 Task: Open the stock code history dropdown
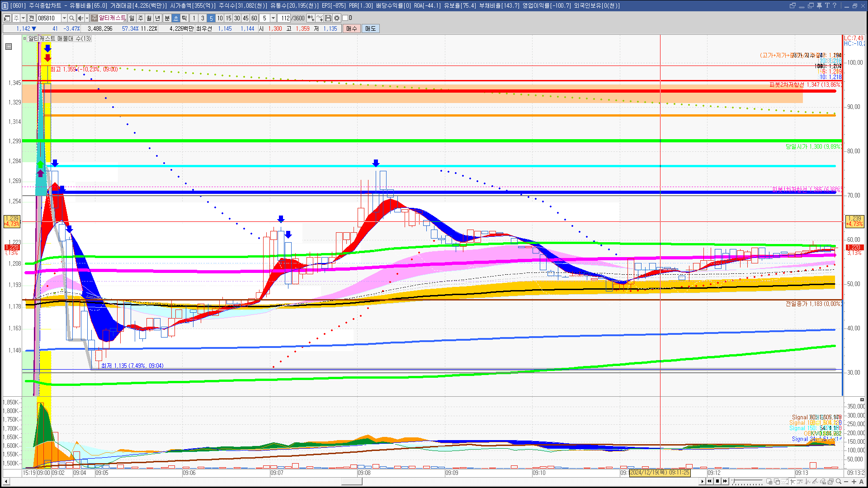[x=64, y=18]
